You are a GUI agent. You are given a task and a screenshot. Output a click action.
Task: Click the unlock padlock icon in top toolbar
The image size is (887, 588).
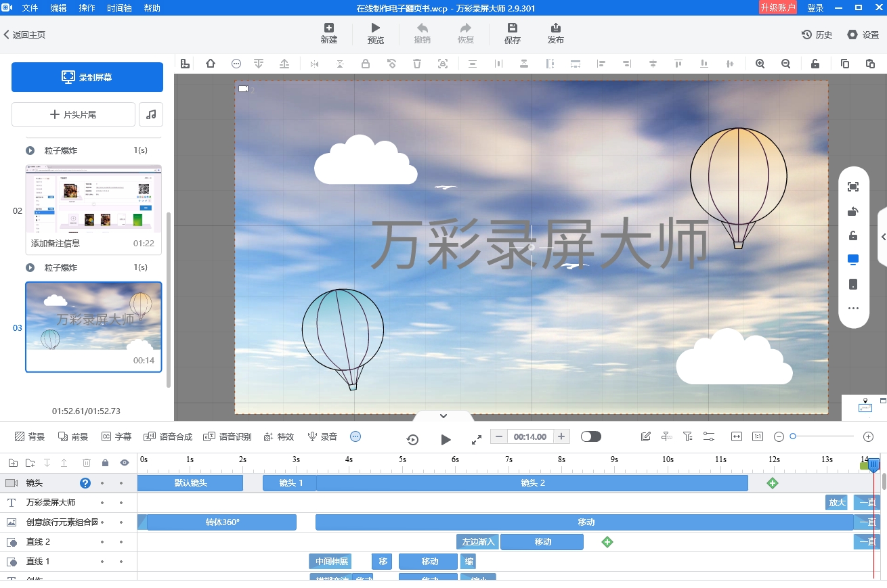815,64
